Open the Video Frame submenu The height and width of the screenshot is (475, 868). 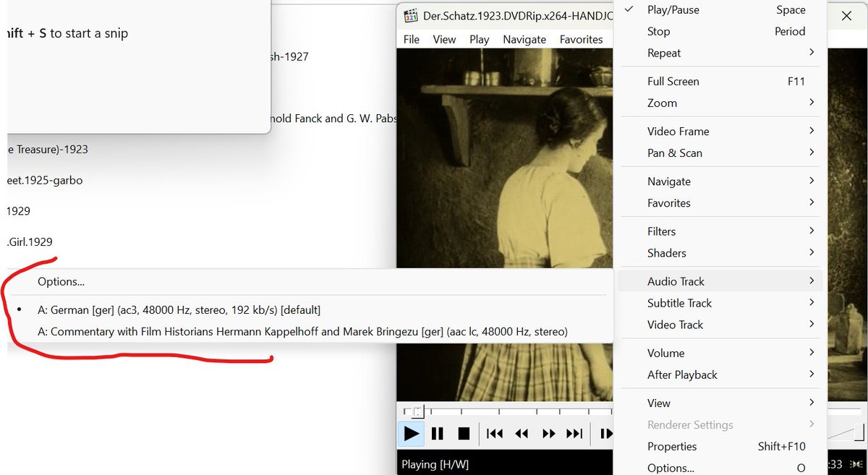(x=720, y=131)
